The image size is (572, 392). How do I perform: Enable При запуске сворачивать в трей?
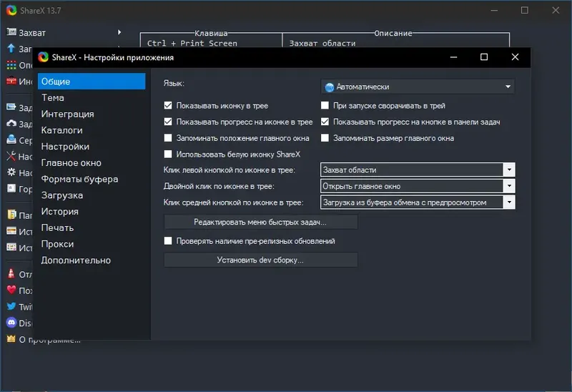pos(325,105)
